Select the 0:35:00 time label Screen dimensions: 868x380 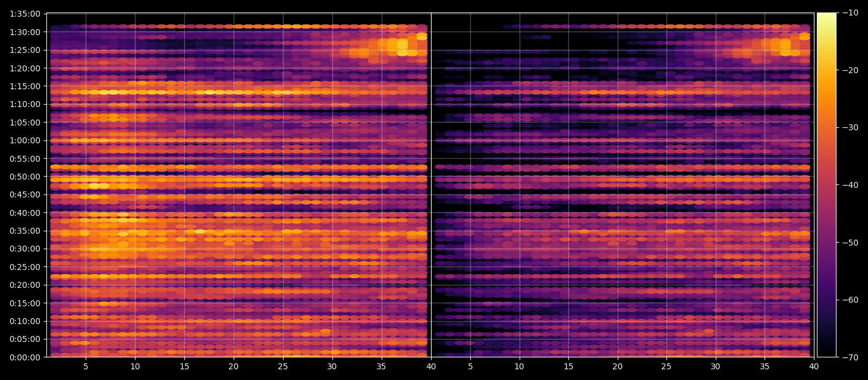[x=25, y=231]
